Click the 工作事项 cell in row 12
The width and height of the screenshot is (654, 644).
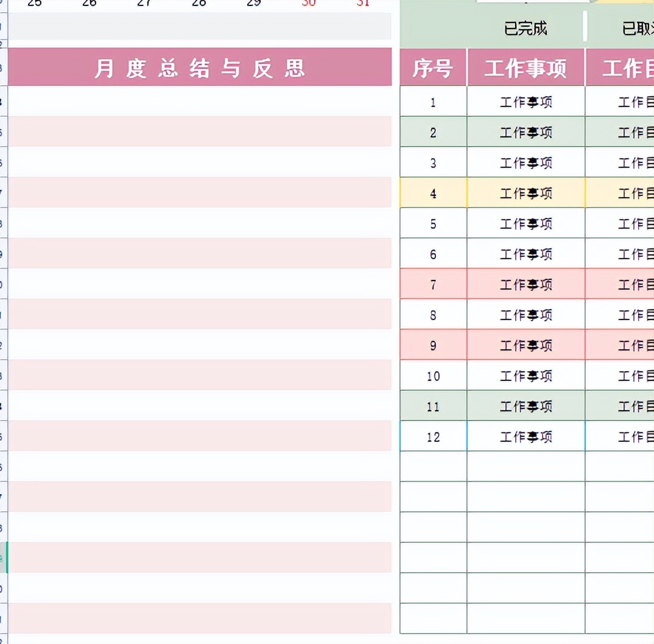526,436
